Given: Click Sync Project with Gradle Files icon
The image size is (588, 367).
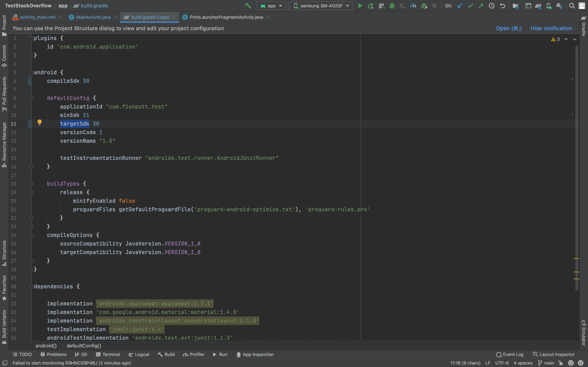Looking at the screenshot, I should [x=538, y=6].
